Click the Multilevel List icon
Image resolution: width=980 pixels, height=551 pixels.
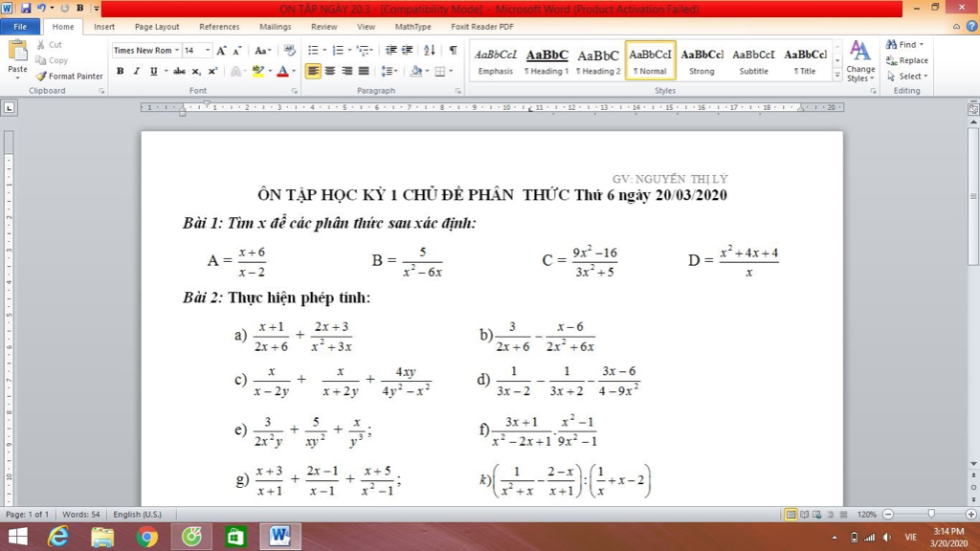tap(364, 51)
